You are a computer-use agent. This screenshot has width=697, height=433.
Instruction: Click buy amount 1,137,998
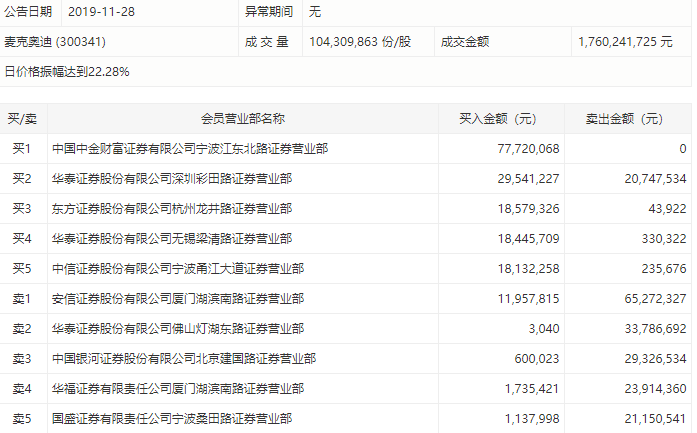(x=532, y=419)
